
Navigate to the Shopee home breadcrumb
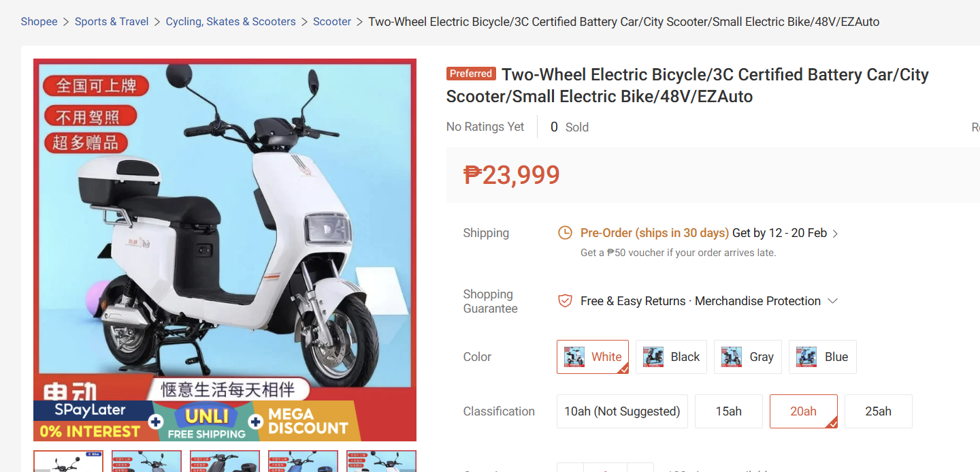tap(39, 22)
